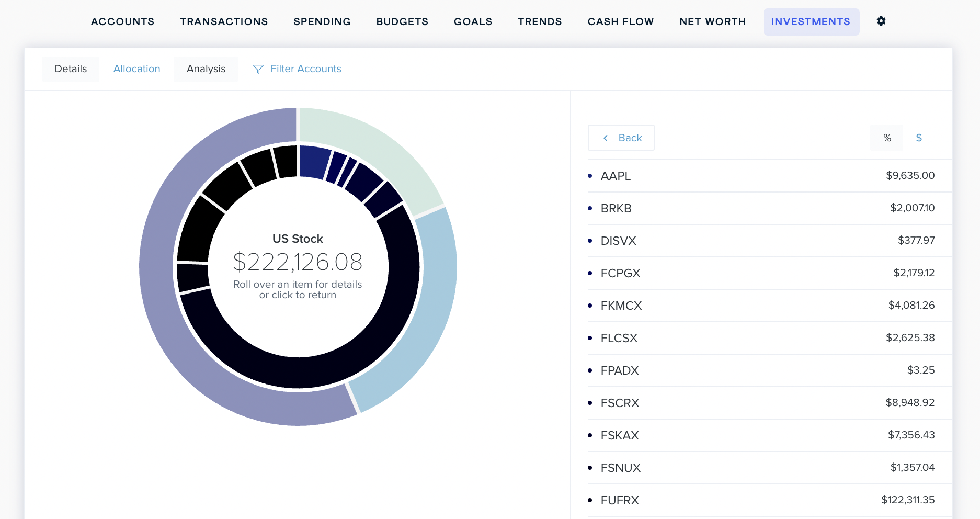Click the Back button
The width and height of the screenshot is (980, 519).
coord(621,138)
